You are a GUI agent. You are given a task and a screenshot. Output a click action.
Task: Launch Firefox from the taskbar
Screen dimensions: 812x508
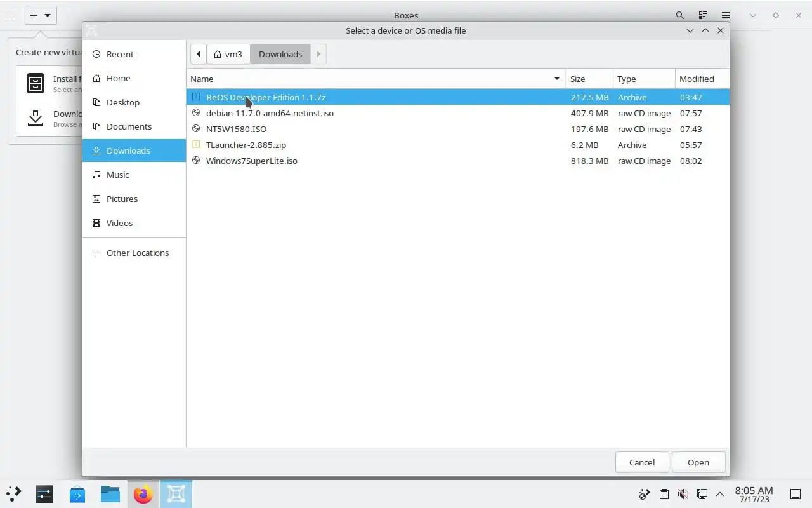point(143,494)
